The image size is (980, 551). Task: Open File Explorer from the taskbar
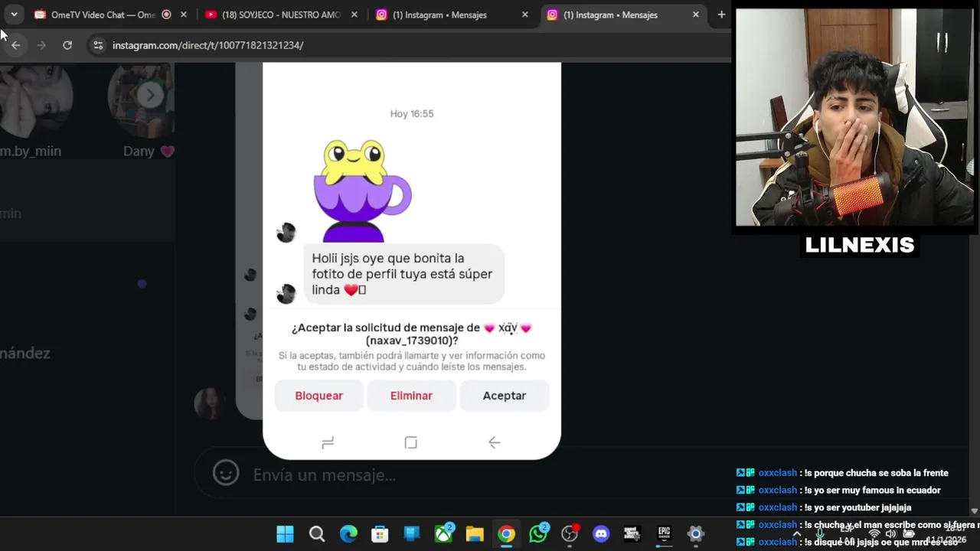pos(475,534)
